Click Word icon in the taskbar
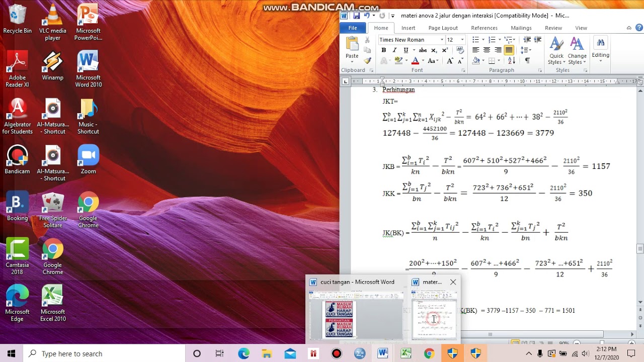The height and width of the screenshot is (362, 644). click(x=383, y=353)
